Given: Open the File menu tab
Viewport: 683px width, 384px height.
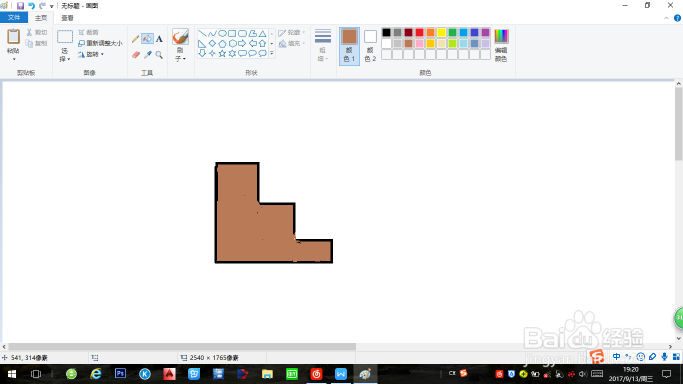Looking at the screenshot, I should pos(14,17).
